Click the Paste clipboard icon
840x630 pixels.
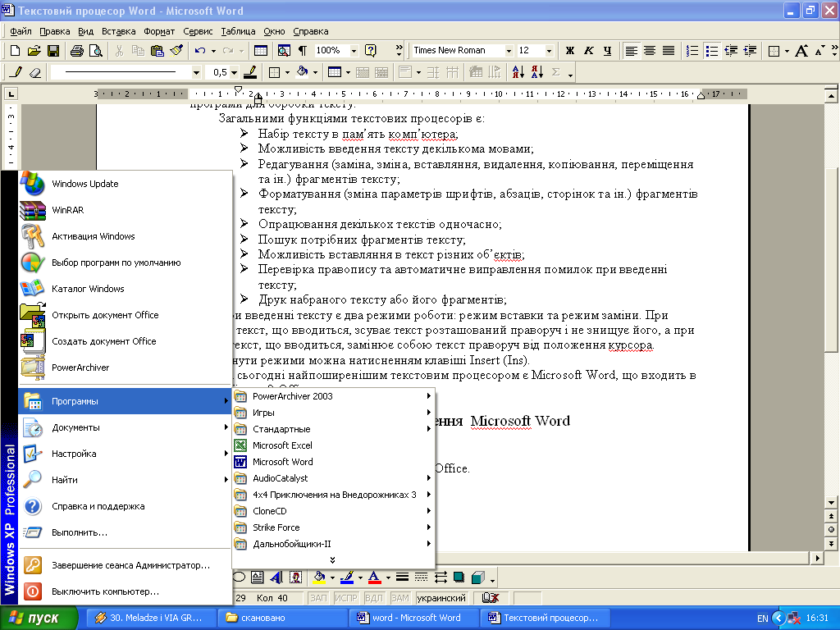tap(157, 50)
